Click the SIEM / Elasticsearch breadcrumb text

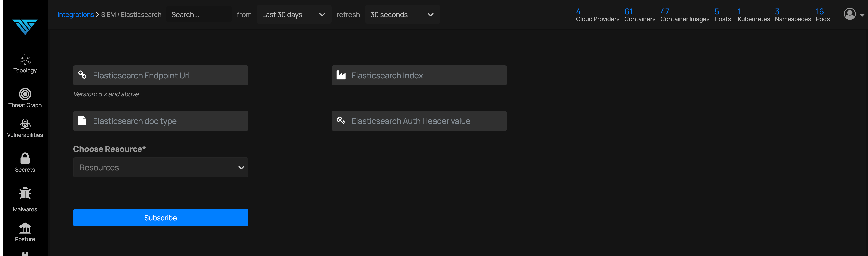[x=131, y=15]
